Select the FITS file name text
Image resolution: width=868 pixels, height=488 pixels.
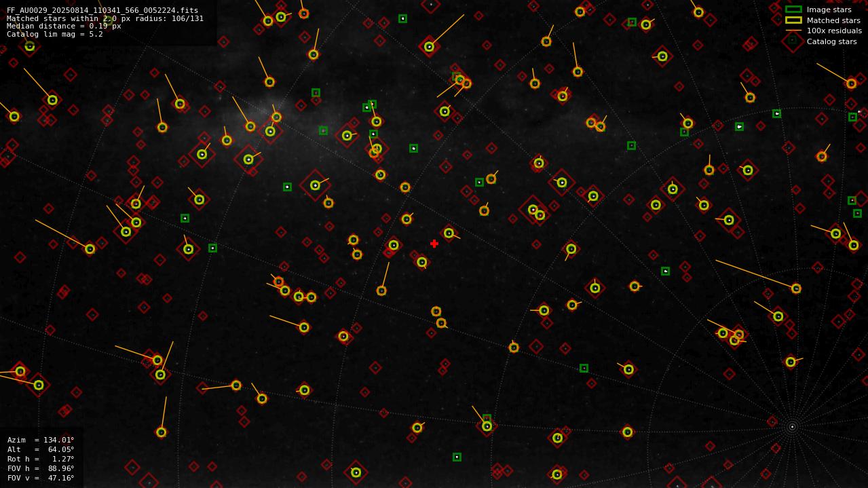[x=102, y=11]
